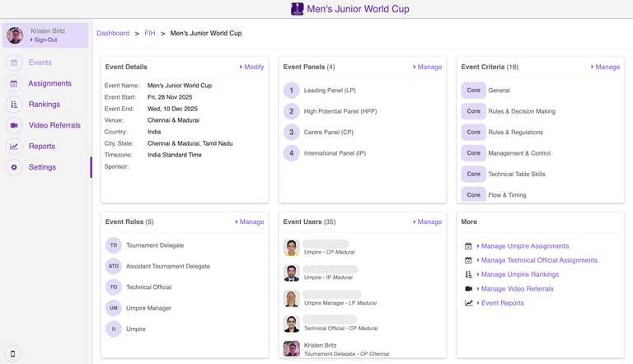Open Manage Umpire Assignments link
This screenshot has height=364, width=633.
coord(525,246)
